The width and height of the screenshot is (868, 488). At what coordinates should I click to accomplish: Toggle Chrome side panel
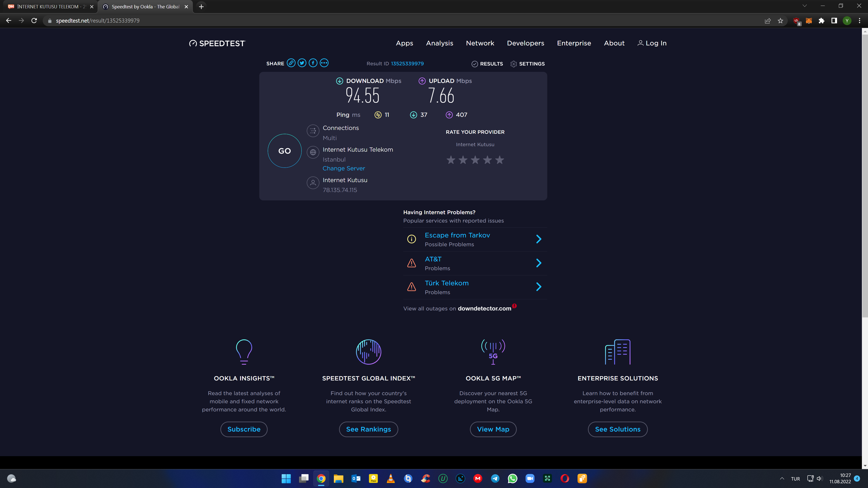tap(834, 21)
